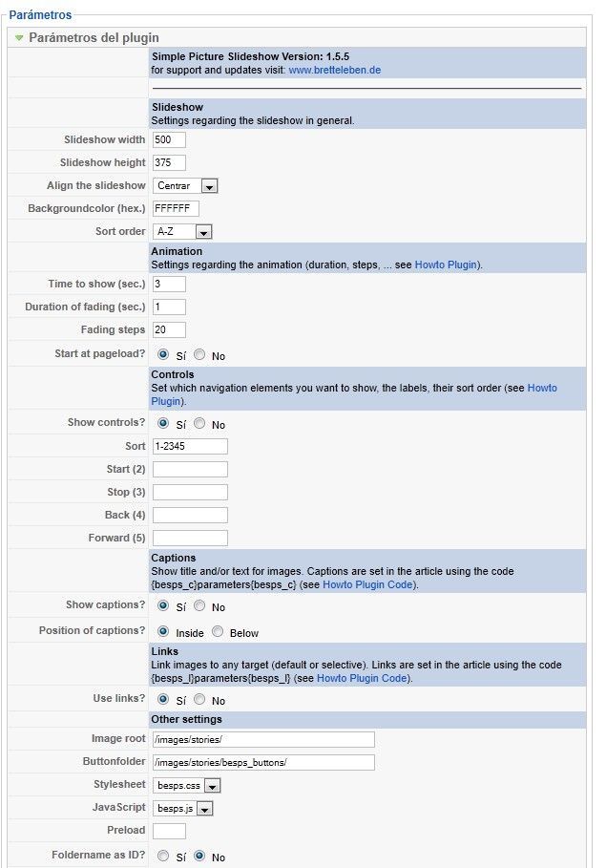Click the Time to show input field
Viewport: 606px width, 868px height.
point(169,284)
